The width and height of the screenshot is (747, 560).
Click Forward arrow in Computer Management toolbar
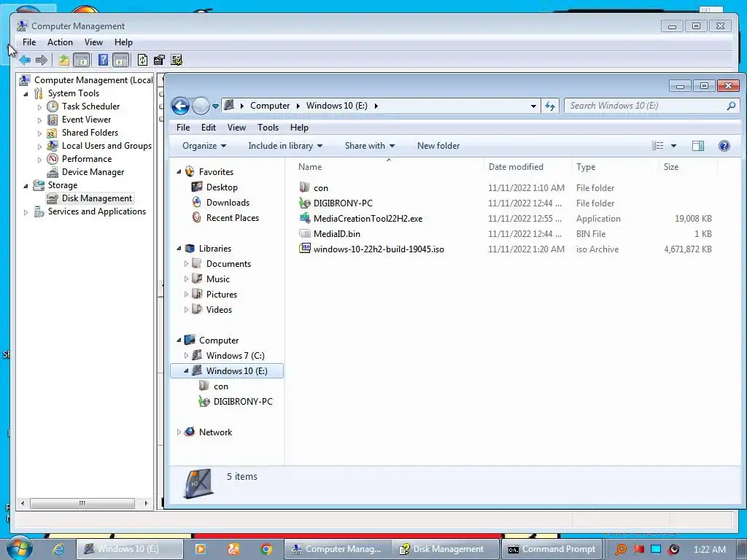click(42, 60)
